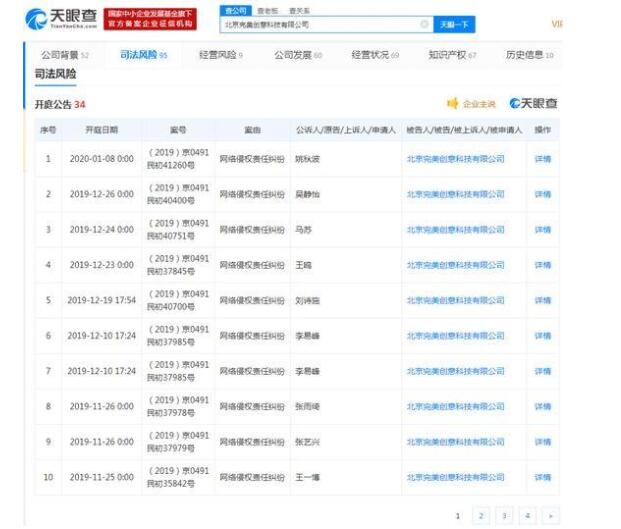This screenshot has height=529, width=621.
Task: Open the 司法风险 tab
Action: click(144, 55)
